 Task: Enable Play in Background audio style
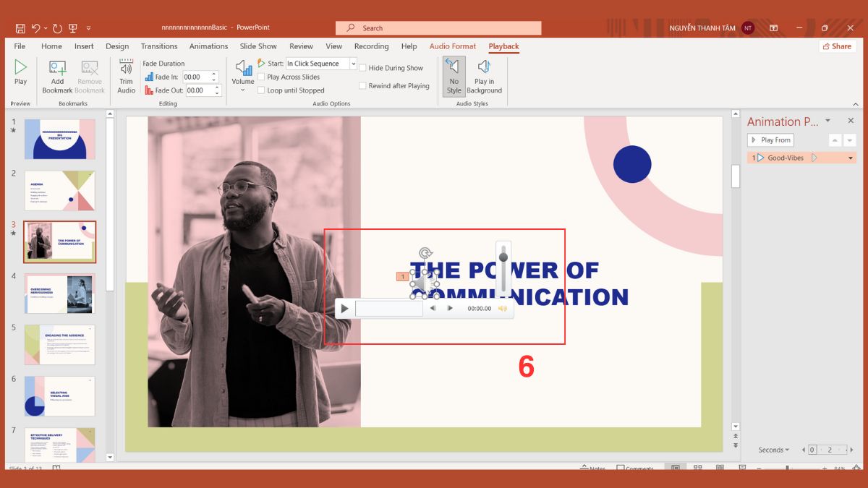coord(484,74)
